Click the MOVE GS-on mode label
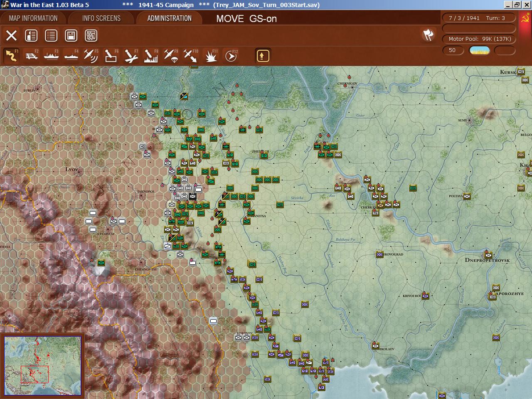Screen dimensions: 532x399 pos(246,19)
